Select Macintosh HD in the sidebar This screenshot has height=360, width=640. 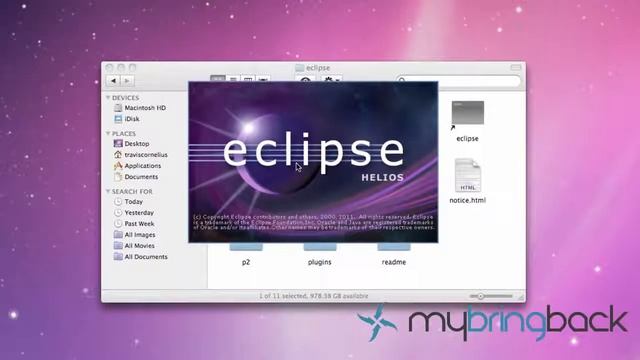click(140, 108)
